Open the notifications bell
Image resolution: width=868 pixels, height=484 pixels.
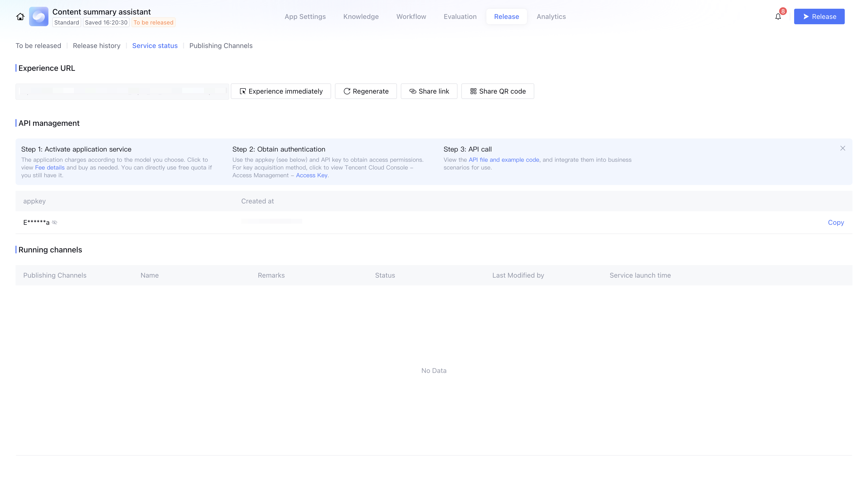[x=778, y=16]
